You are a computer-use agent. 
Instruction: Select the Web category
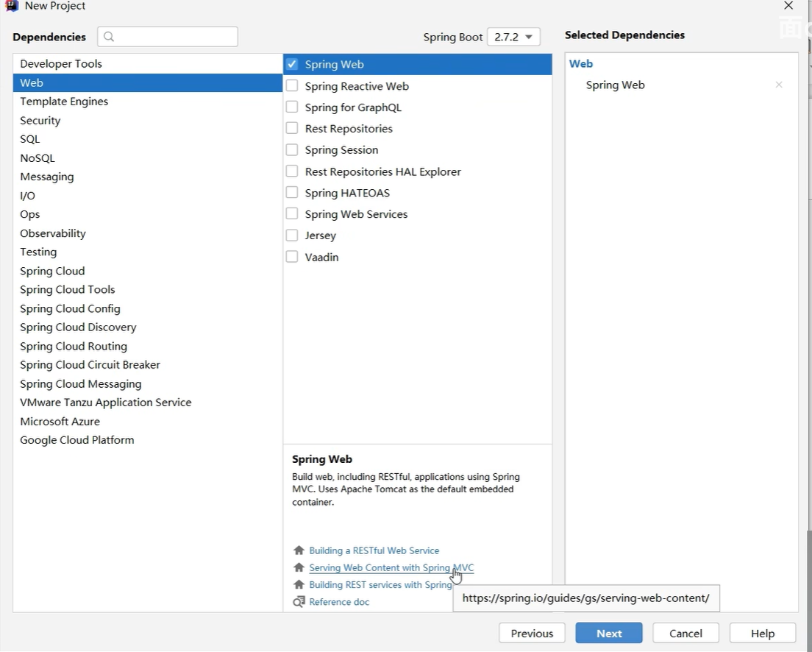coord(148,83)
